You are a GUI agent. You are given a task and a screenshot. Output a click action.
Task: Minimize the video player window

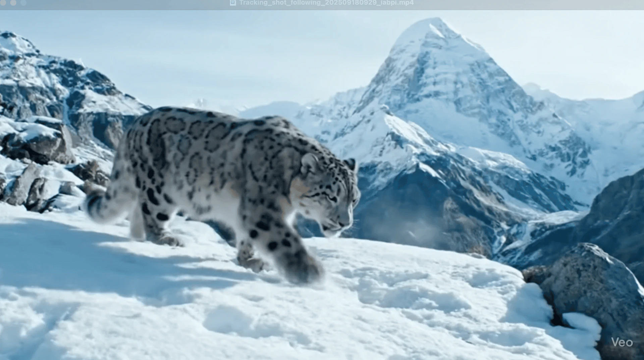[13, 3]
